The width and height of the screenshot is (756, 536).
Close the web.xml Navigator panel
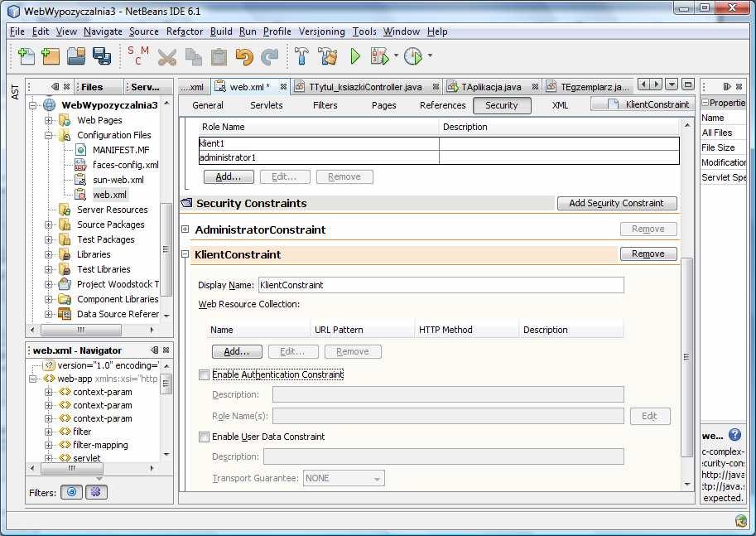166,350
